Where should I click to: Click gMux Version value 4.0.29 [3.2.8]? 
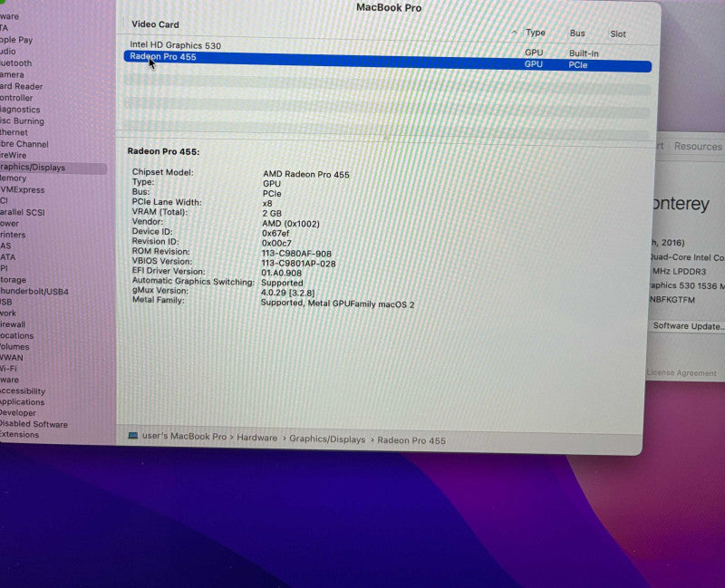point(287,293)
